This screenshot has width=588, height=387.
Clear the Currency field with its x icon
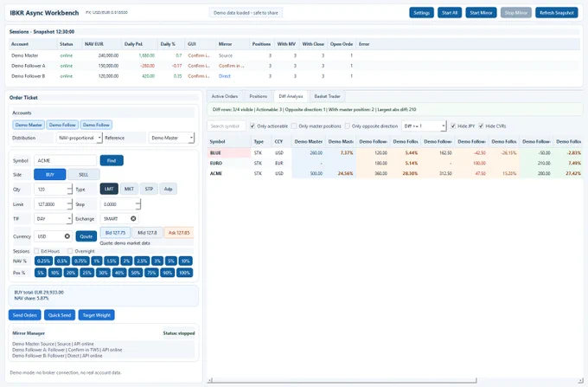[67, 236]
